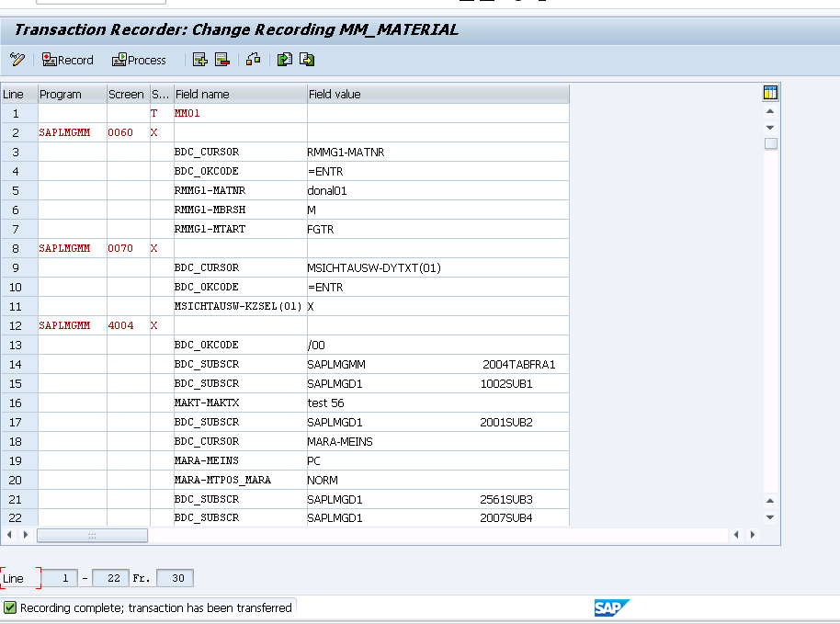The image size is (840, 624).
Task: Click the Fr. field showing 30
Action: pos(175,578)
